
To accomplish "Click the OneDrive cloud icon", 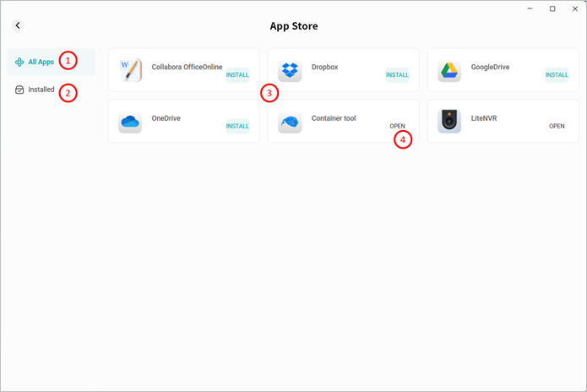I will click(x=130, y=122).
